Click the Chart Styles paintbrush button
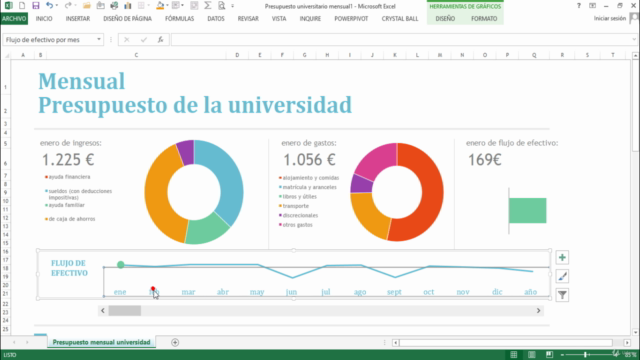Screen dimensions: 640x360 [x=562, y=276]
